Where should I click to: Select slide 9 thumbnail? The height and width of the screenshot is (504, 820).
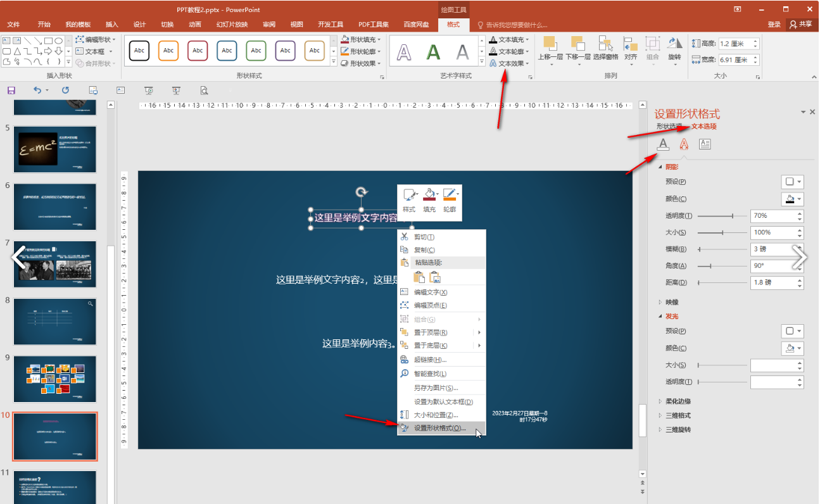55,379
